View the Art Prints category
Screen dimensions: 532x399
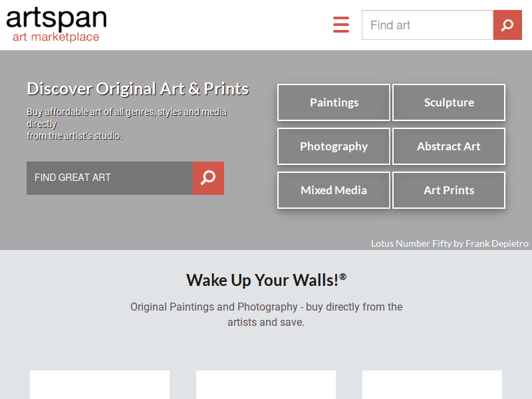point(448,190)
